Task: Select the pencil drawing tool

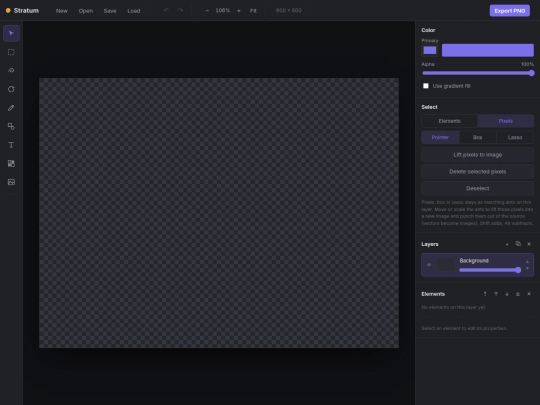Action: [x=11, y=108]
